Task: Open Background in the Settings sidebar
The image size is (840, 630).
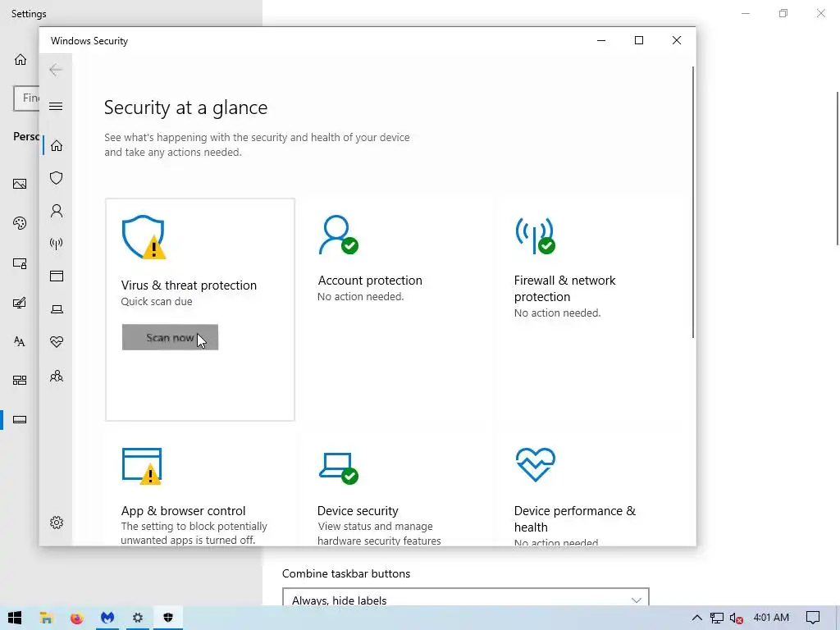Action: pos(20,185)
